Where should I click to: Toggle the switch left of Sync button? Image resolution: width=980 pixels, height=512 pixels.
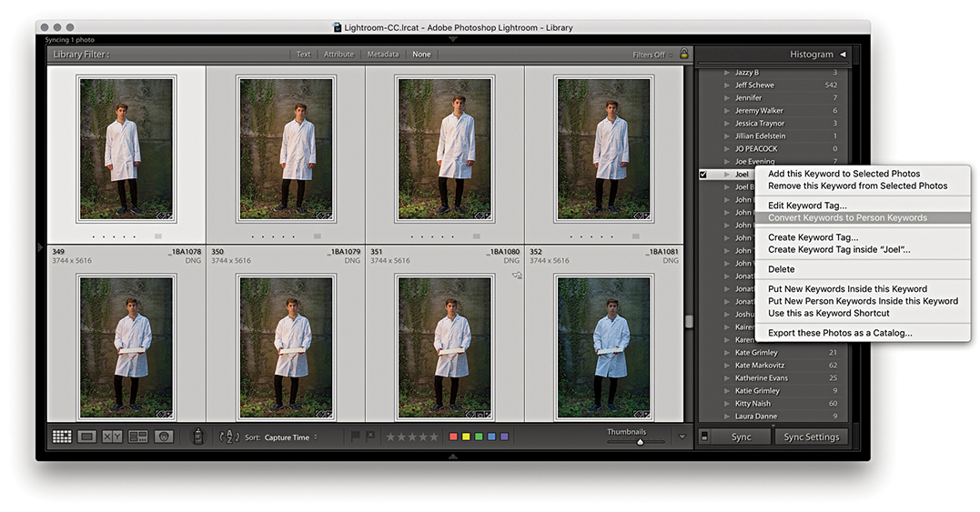click(704, 437)
